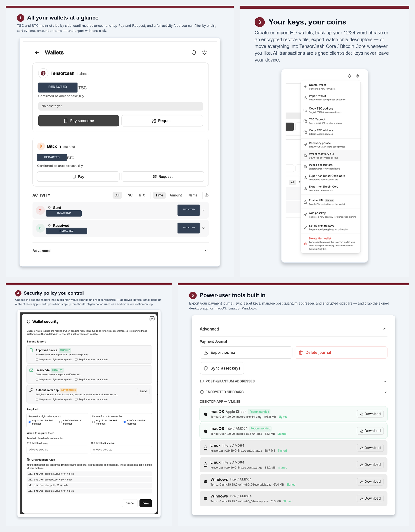Click the gear icon above the wallet menu
The width and height of the screenshot is (415, 532).
(x=357, y=76)
